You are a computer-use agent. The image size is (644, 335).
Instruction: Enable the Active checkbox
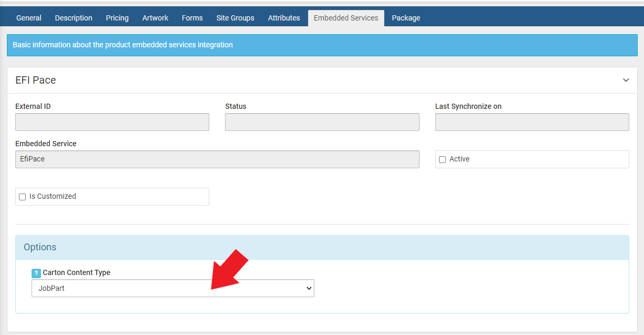443,159
